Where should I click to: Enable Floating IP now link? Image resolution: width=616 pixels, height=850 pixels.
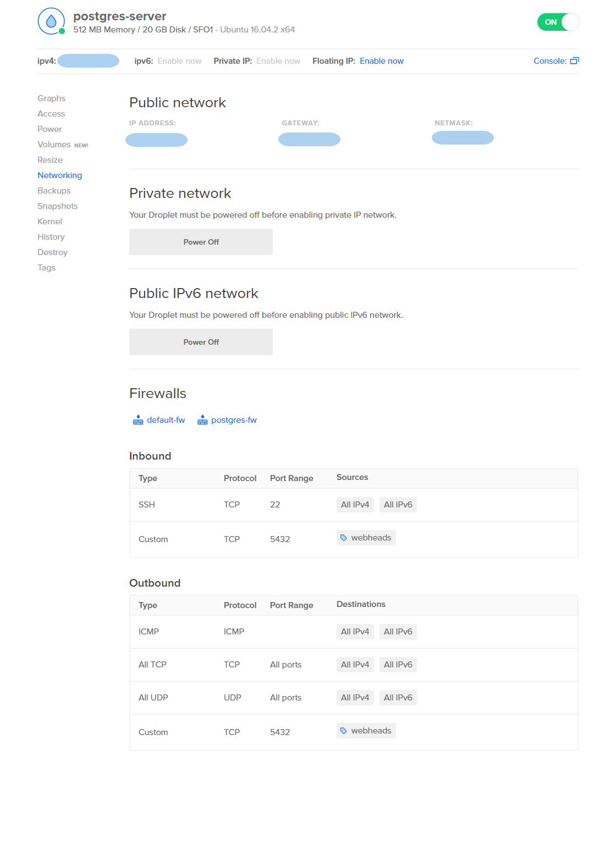pyautogui.click(x=381, y=61)
